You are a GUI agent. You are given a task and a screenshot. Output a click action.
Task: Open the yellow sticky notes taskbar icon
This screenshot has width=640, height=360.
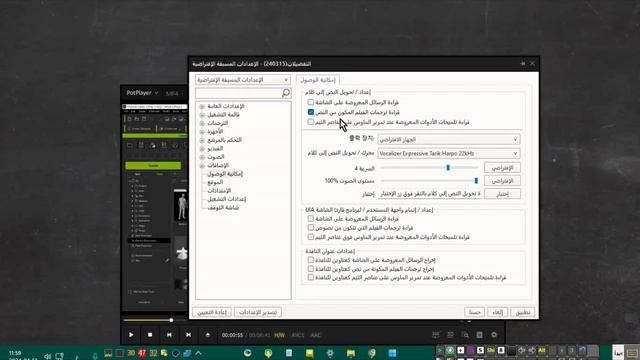coord(309,353)
